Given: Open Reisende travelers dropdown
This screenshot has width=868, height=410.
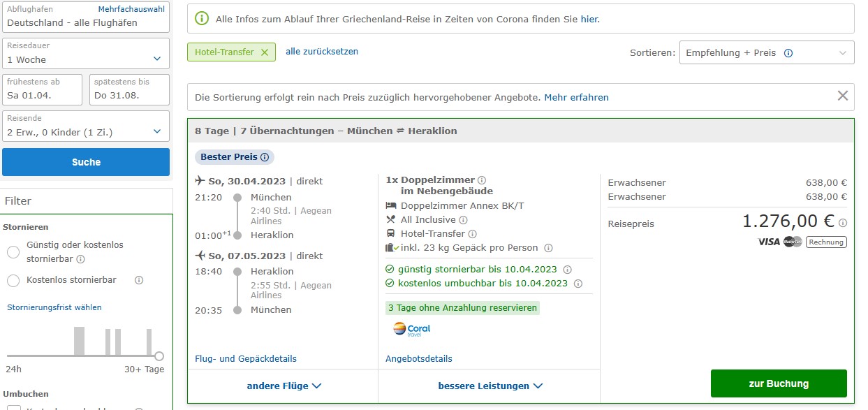Looking at the screenshot, I should [86, 126].
